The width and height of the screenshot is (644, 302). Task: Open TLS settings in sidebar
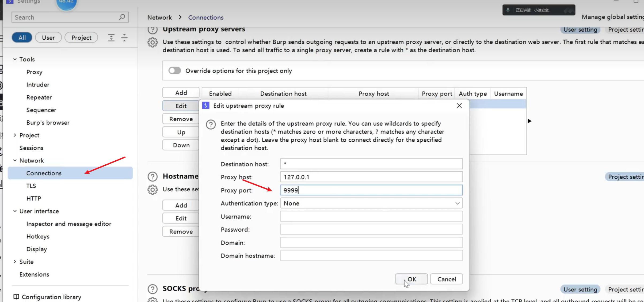pos(31,186)
